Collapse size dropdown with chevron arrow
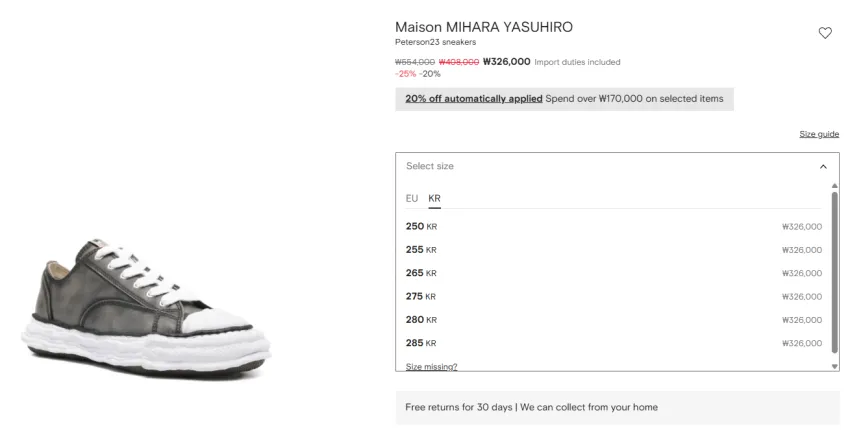Image resolution: width=850 pixels, height=435 pixels. coord(823,167)
